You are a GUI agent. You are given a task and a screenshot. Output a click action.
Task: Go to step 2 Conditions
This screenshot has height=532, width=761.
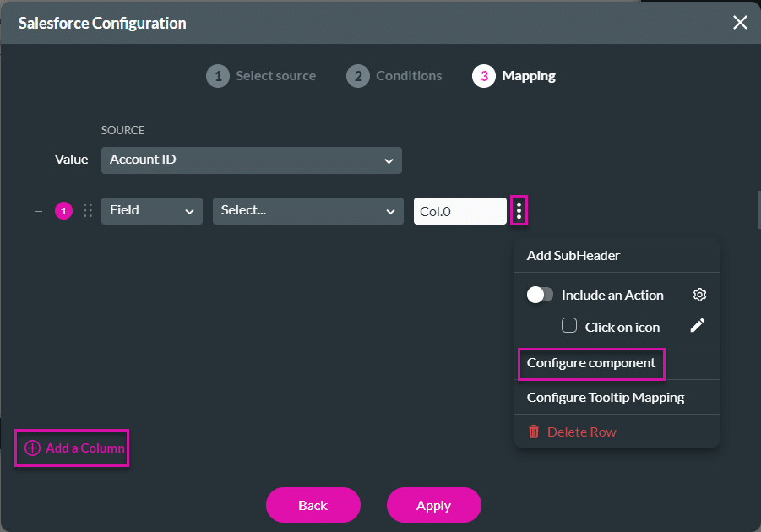394,76
